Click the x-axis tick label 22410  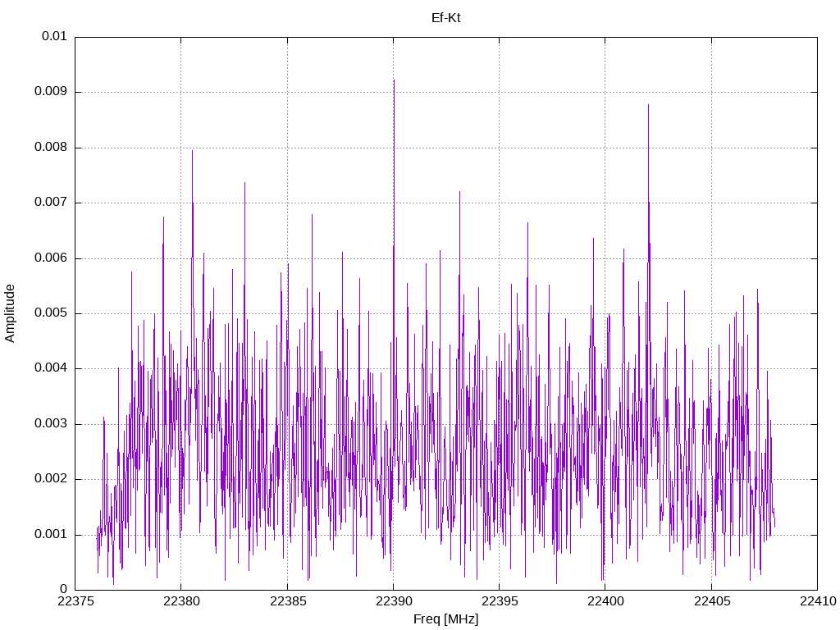pos(818,601)
